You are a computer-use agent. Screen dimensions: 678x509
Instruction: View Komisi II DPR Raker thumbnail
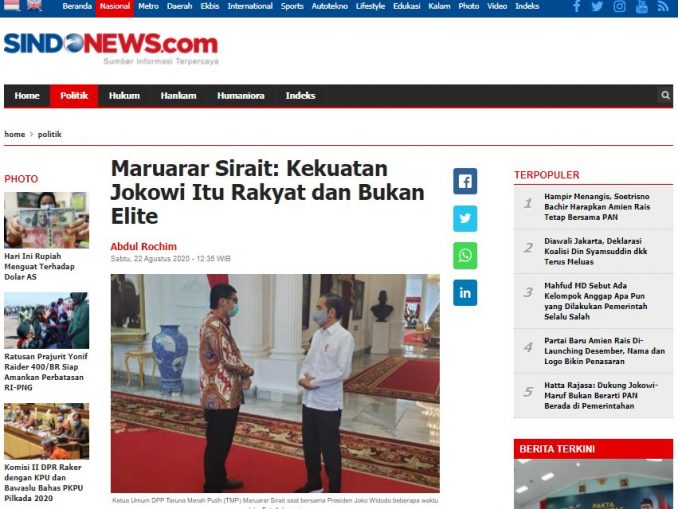tap(47, 431)
